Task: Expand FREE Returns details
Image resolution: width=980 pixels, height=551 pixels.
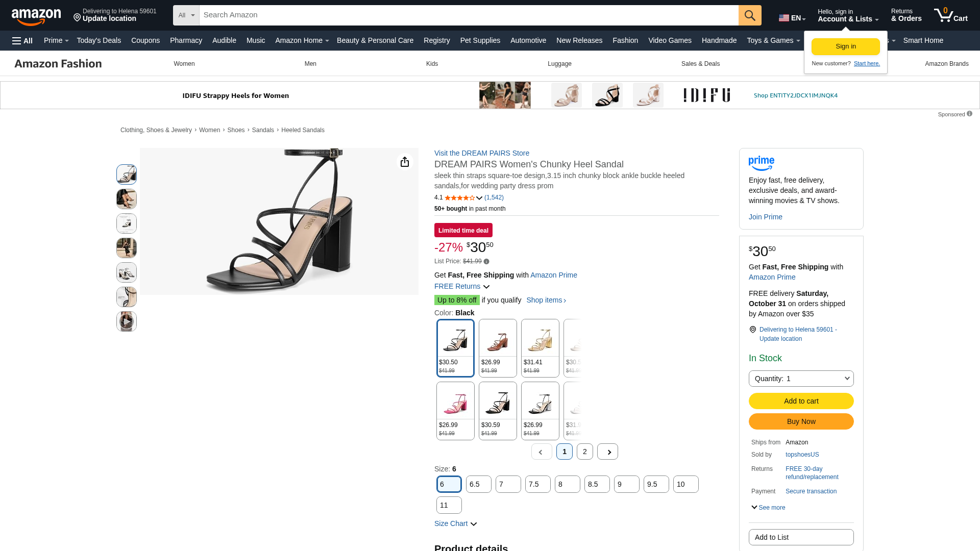Action: click(x=462, y=287)
